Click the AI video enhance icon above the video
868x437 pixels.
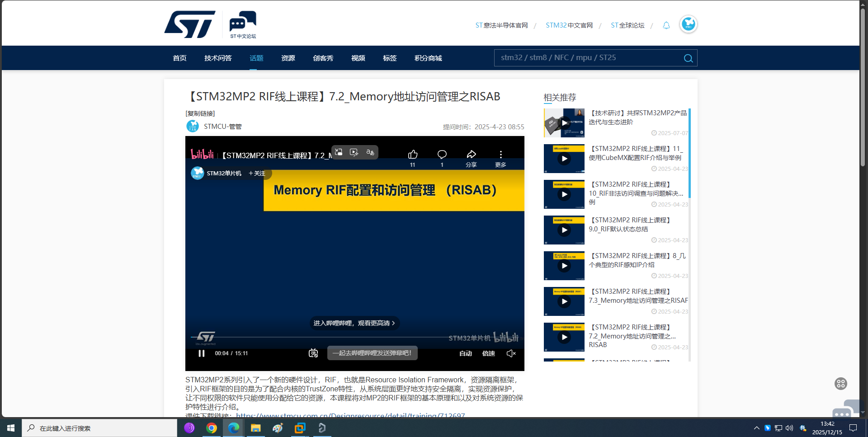point(354,152)
